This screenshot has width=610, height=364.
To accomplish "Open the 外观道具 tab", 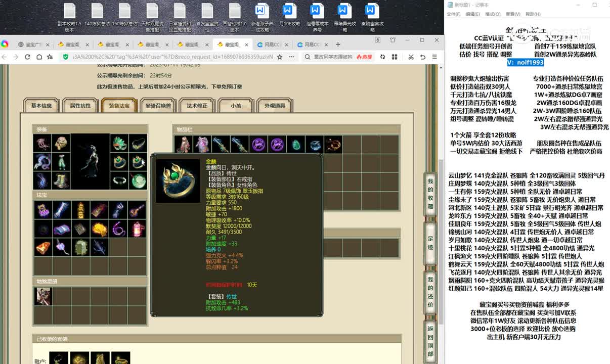I will (275, 106).
